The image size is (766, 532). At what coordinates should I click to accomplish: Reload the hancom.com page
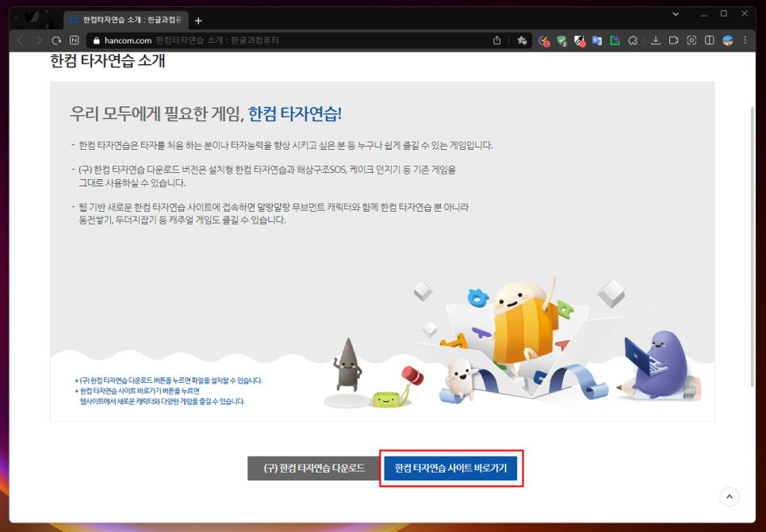pyautogui.click(x=56, y=40)
